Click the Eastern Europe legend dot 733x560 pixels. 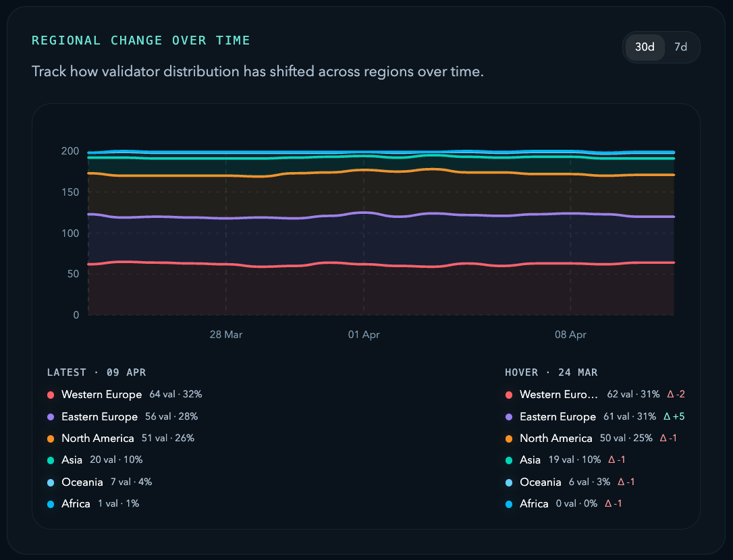click(x=52, y=416)
